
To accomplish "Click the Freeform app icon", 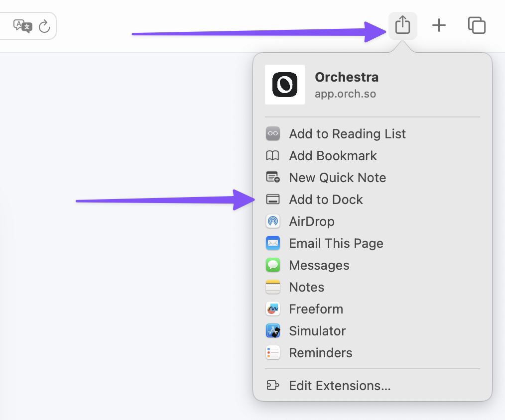I will [x=273, y=309].
